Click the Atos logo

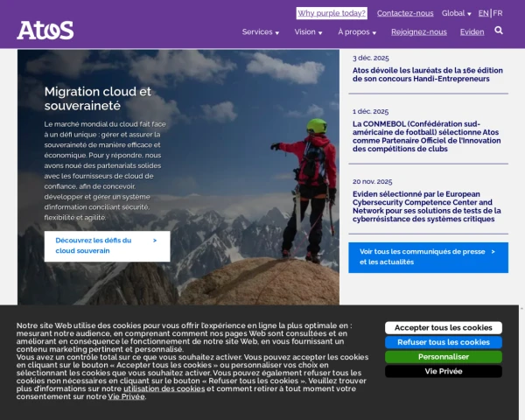pyautogui.click(x=45, y=30)
